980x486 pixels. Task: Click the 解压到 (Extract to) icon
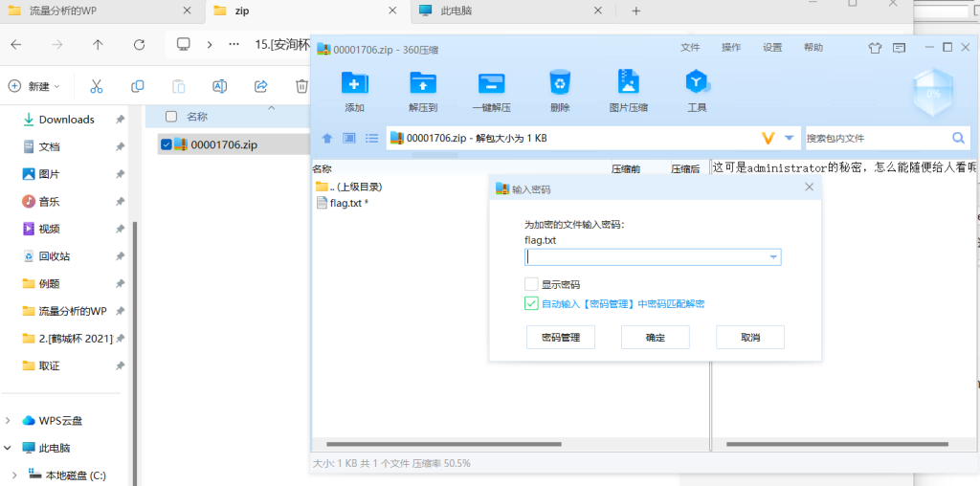(x=423, y=83)
